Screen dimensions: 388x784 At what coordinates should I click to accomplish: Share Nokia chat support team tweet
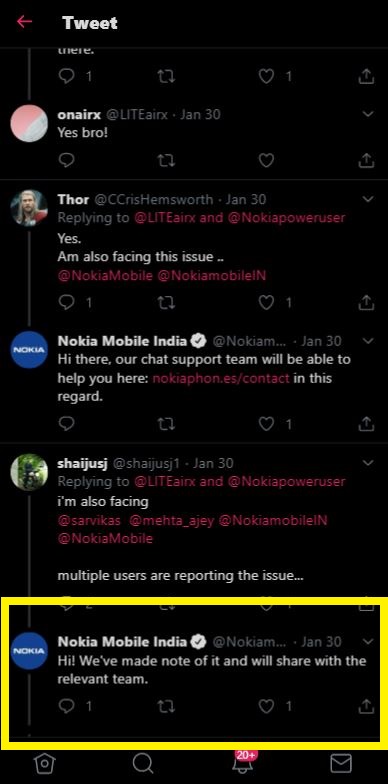pyautogui.click(x=366, y=424)
